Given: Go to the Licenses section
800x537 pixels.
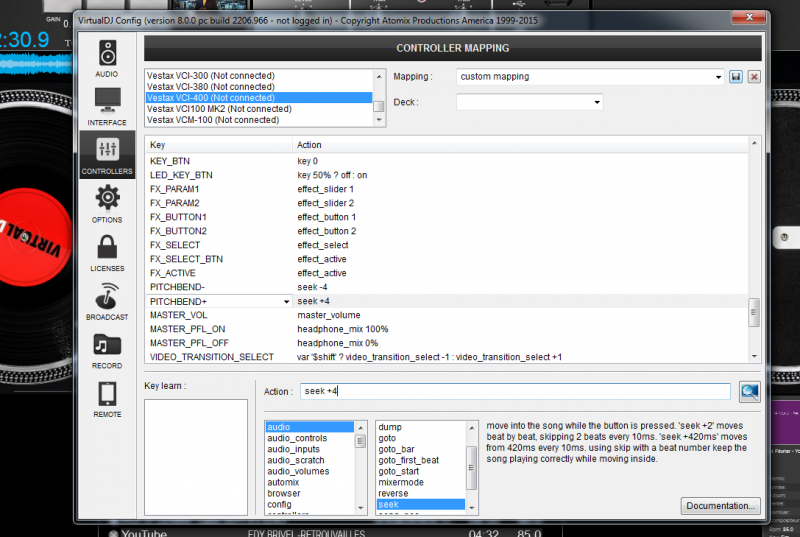Looking at the screenshot, I should point(107,252).
